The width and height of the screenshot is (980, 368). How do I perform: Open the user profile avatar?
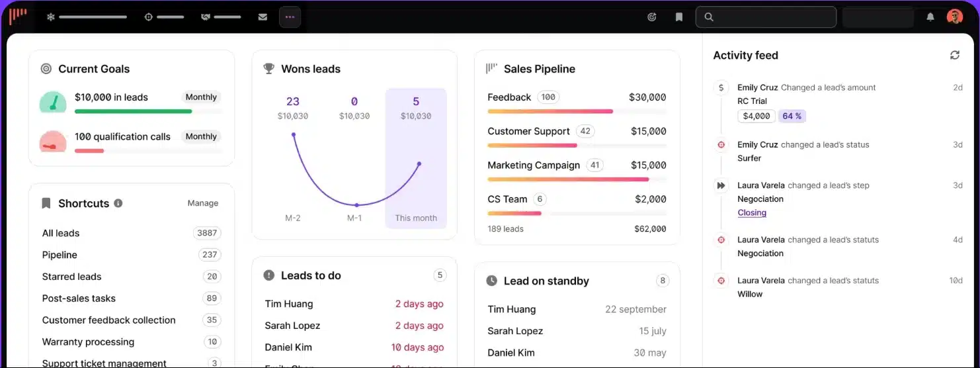coord(954,17)
